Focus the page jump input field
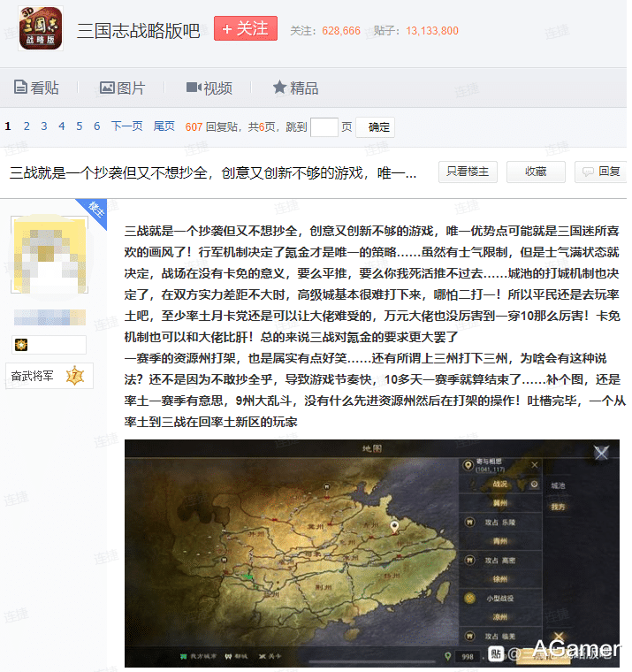 point(324,127)
